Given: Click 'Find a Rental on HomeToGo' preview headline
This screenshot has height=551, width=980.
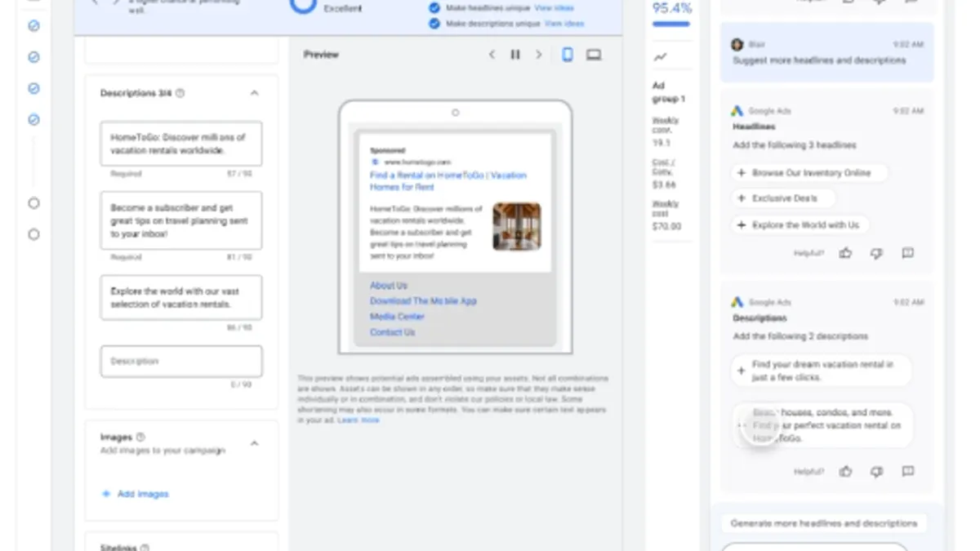Looking at the screenshot, I should coord(448,180).
